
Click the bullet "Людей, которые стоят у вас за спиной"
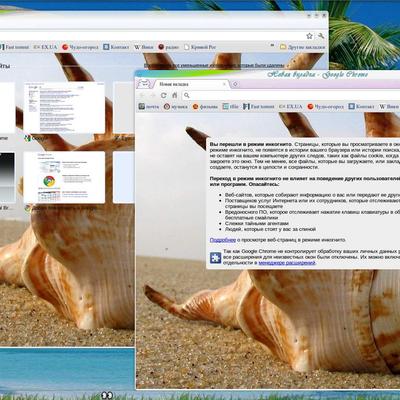pyautogui.click(x=270, y=229)
